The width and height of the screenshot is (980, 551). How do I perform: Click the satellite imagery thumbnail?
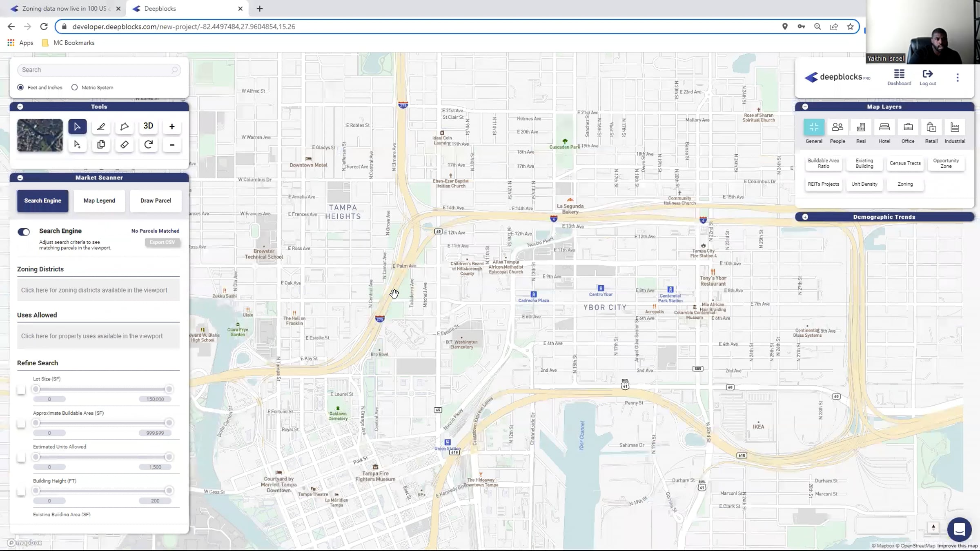tap(40, 136)
